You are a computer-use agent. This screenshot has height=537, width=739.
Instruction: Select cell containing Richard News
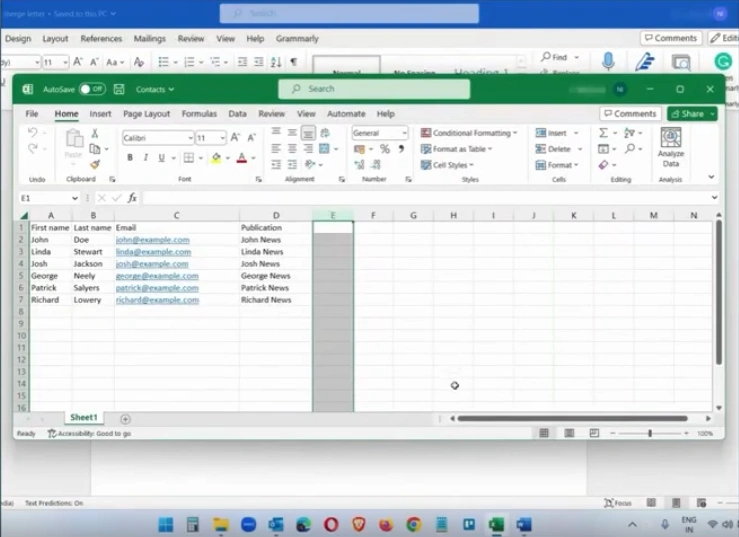[x=276, y=300]
